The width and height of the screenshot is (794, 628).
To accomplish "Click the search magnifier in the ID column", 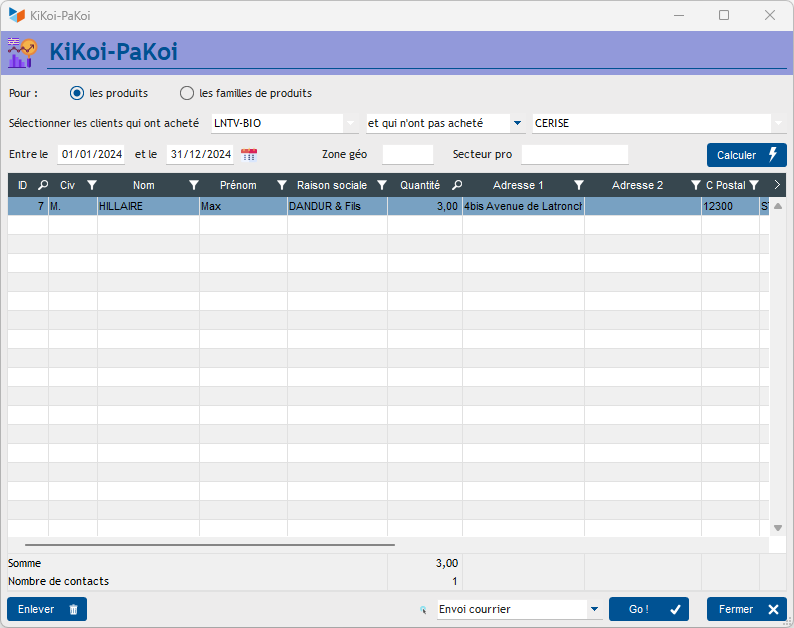I will coord(43,185).
